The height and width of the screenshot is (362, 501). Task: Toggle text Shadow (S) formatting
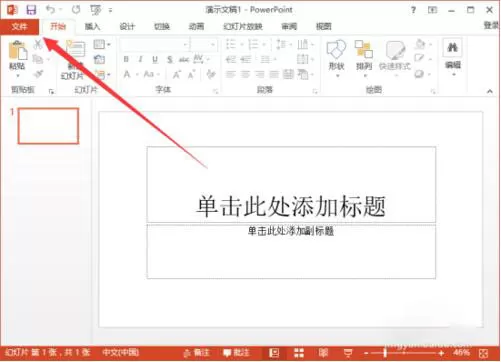point(170,59)
